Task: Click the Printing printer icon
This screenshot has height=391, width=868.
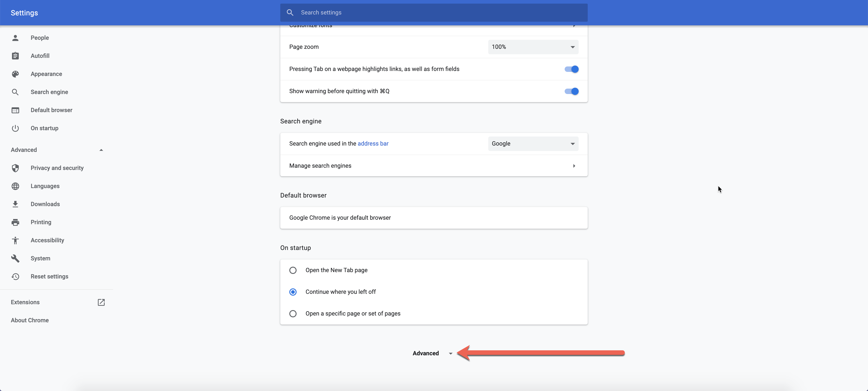Action: tap(15, 222)
